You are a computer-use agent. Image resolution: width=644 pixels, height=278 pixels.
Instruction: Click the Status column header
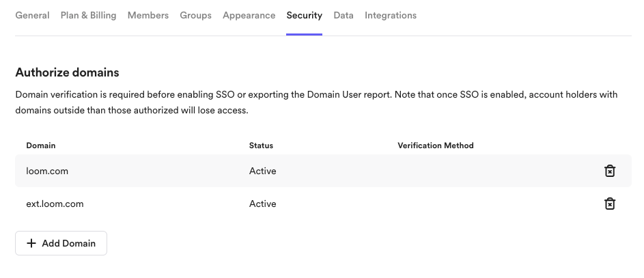click(261, 145)
